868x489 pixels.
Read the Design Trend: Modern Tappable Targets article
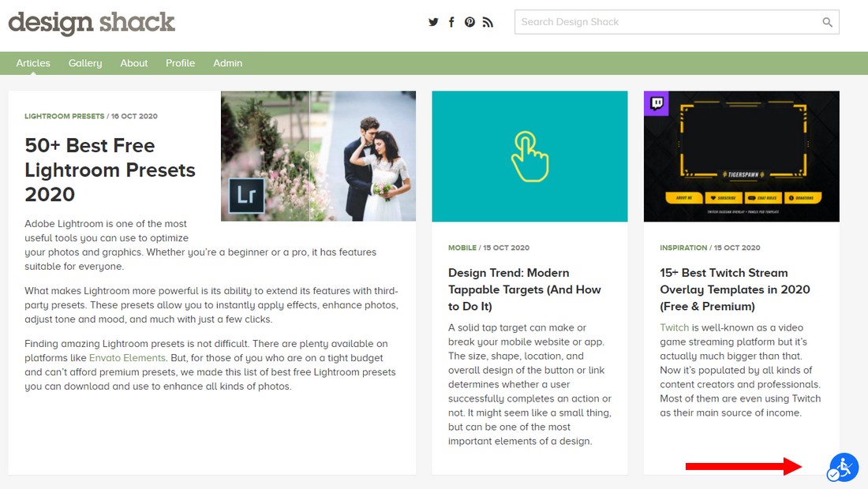(x=524, y=289)
